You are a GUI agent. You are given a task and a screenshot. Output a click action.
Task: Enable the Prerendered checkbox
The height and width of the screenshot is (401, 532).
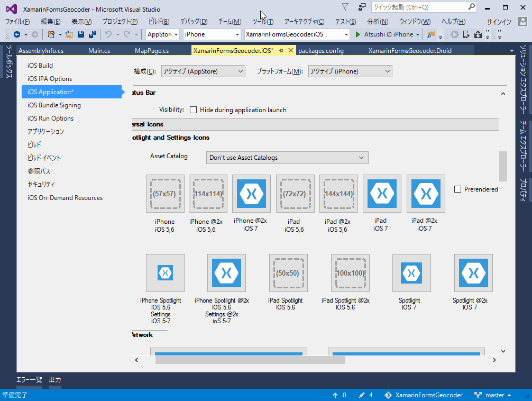[457, 189]
